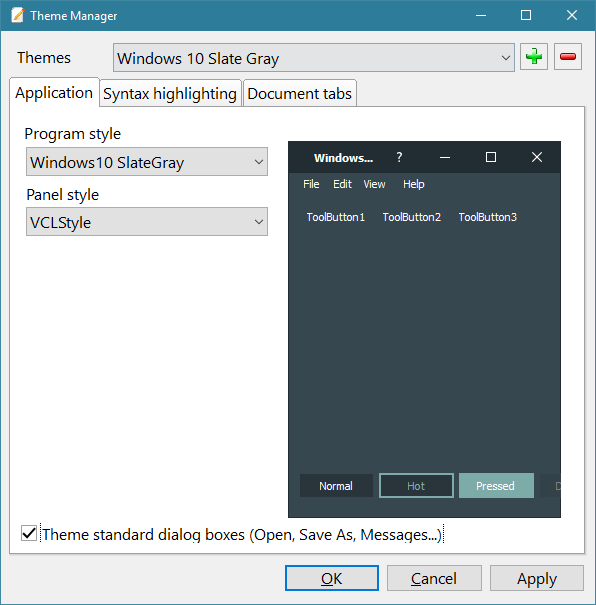Click the File menu in preview
The image size is (596, 605).
(x=311, y=184)
